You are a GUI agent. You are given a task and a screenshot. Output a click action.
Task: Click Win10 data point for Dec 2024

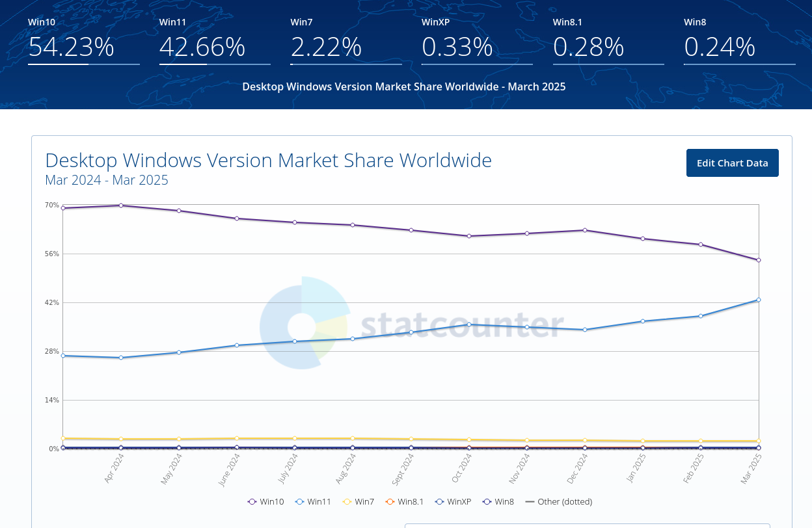[x=585, y=230]
